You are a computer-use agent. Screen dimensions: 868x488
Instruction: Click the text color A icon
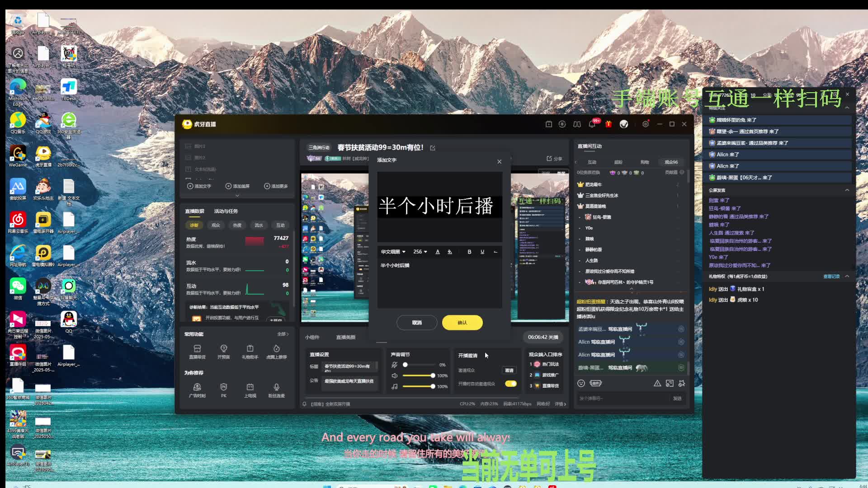(x=438, y=252)
